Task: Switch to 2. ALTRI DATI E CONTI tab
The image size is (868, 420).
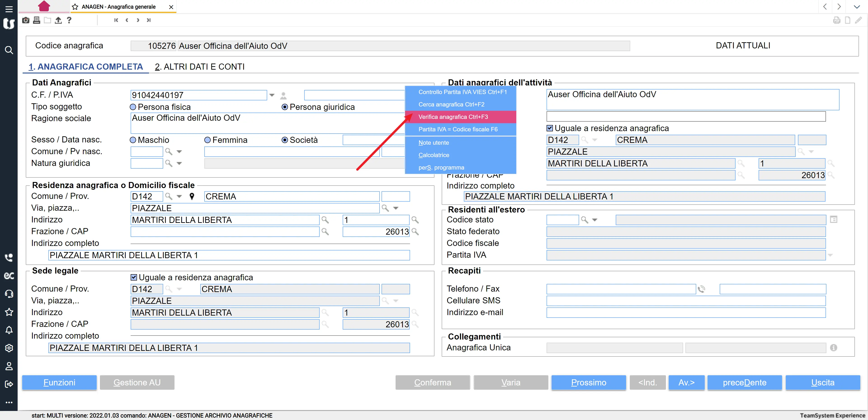Action: click(199, 67)
